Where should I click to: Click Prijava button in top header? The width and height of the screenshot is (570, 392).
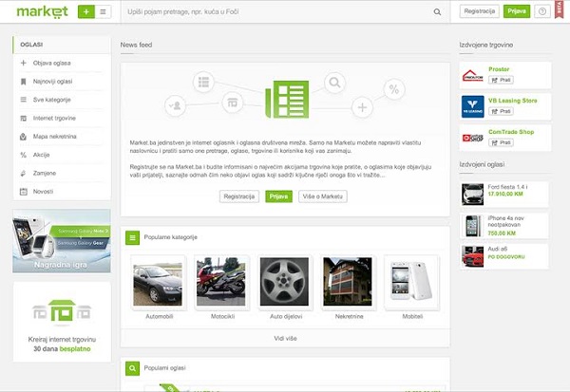tap(517, 11)
